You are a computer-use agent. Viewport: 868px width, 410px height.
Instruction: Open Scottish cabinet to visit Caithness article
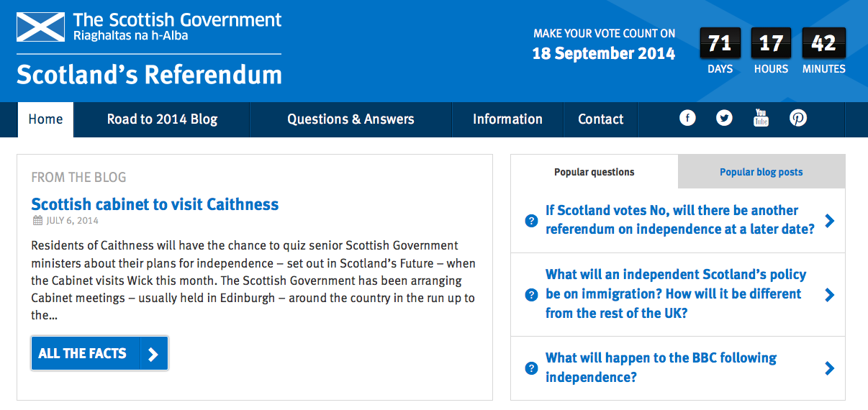155,204
